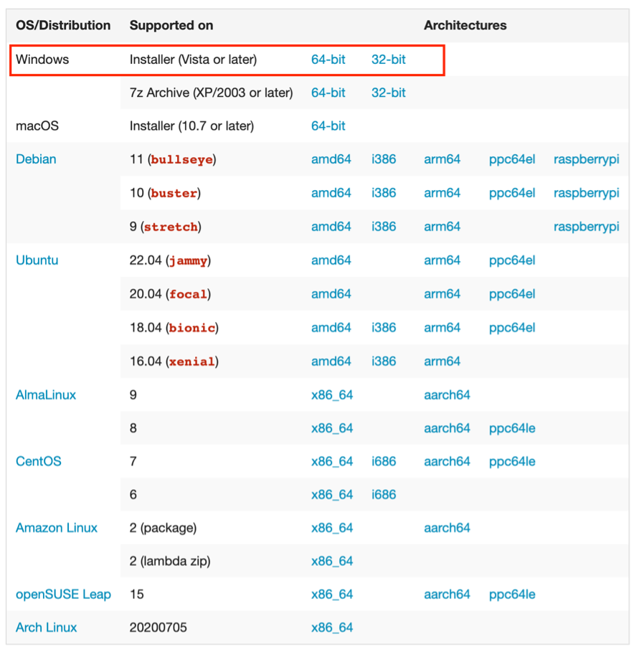Get the 7z Archive 64-bit download
The width and height of the screenshot is (644, 657).
click(328, 93)
